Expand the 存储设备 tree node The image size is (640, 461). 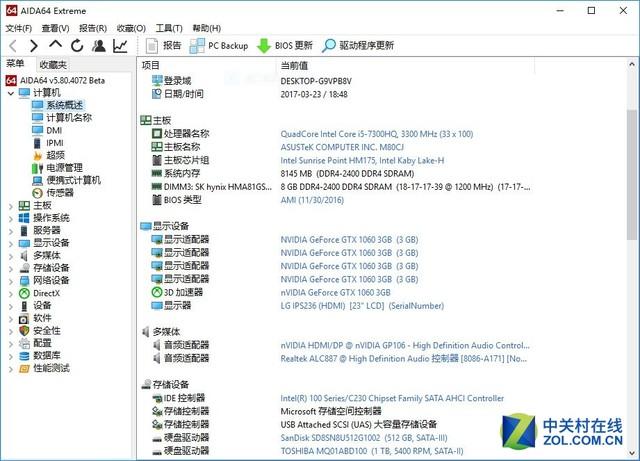(11, 269)
